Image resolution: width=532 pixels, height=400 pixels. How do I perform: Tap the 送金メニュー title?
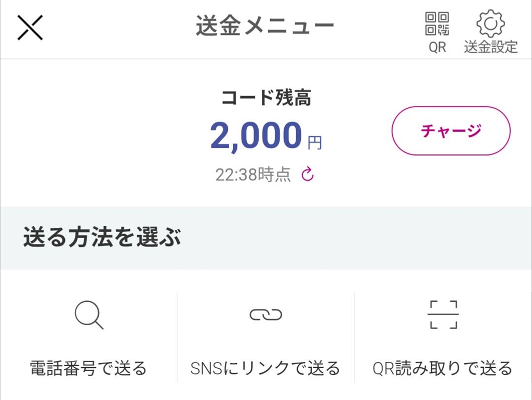point(265,27)
